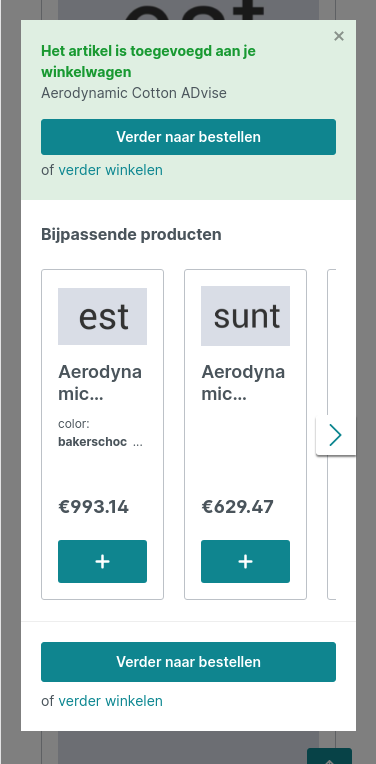
Task: Follow the bottom 'verder winkelen' link
Action: click(x=110, y=701)
